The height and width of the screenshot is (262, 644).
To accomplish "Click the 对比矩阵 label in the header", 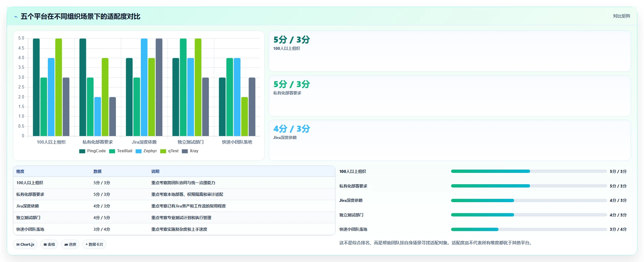I will point(621,16).
